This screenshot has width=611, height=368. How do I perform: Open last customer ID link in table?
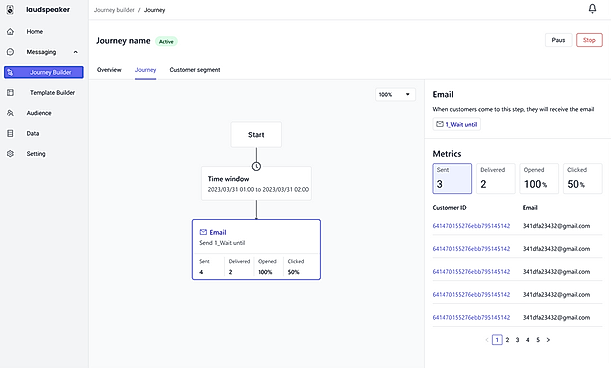click(471, 317)
